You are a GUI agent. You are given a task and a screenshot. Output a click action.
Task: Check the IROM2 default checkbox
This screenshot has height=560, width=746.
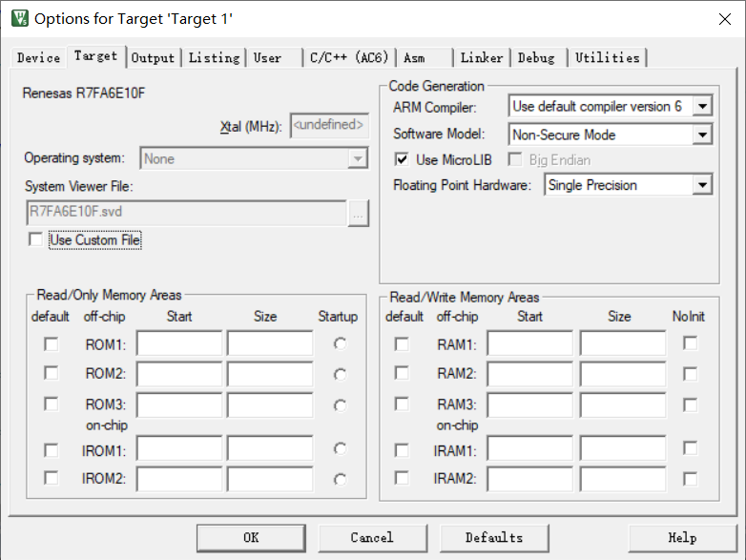pos(52,478)
